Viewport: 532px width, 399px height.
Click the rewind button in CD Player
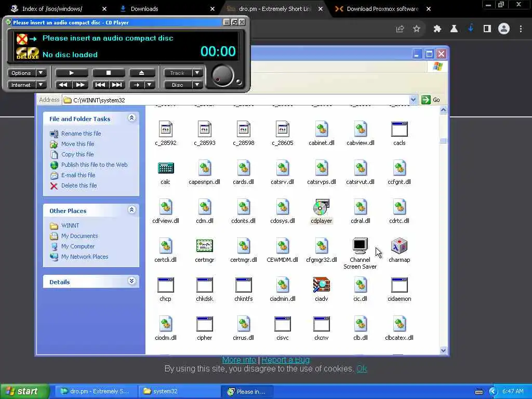tap(63, 85)
